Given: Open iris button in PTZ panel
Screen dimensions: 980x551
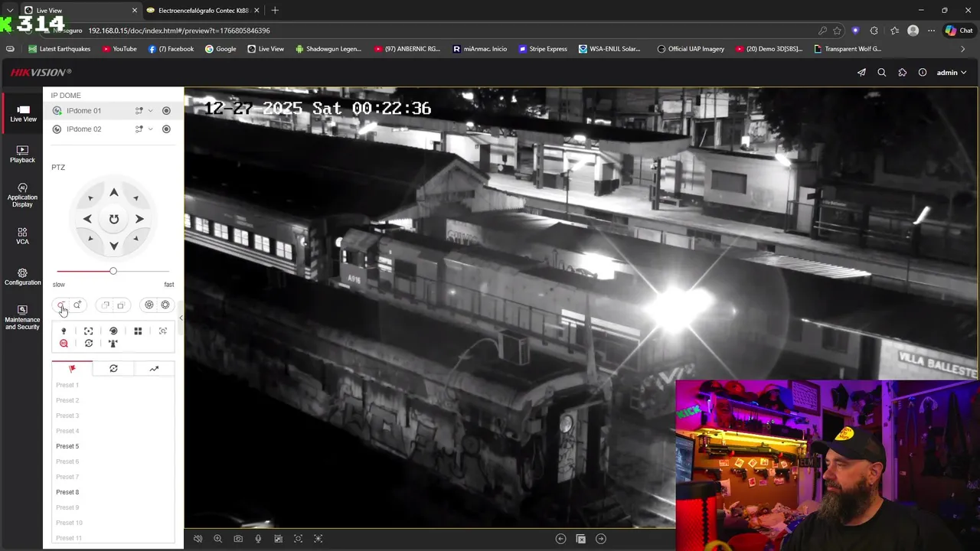Looking at the screenshot, I should click(x=165, y=305).
